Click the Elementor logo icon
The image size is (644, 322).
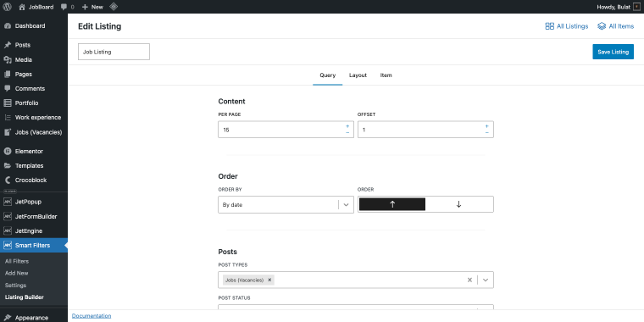point(8,151)
